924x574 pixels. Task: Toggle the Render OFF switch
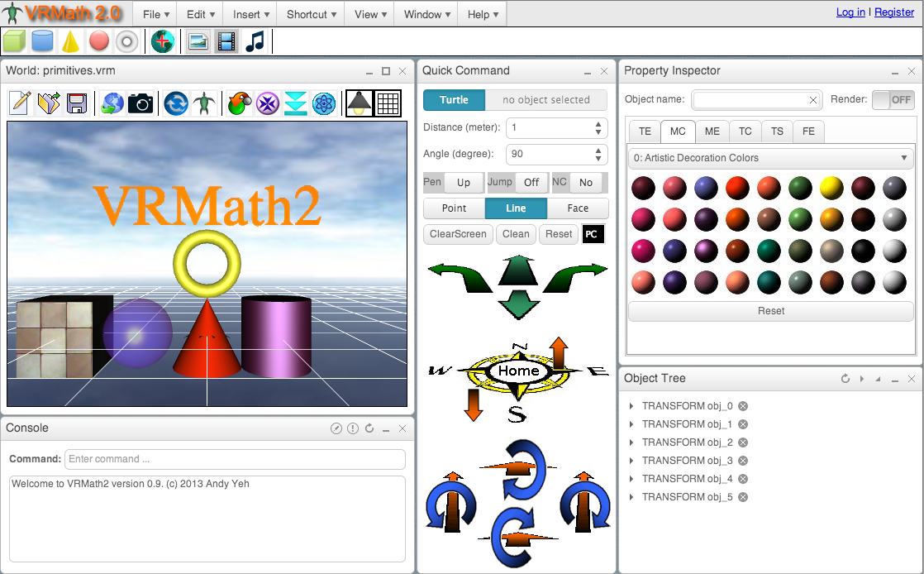[893, 99]
